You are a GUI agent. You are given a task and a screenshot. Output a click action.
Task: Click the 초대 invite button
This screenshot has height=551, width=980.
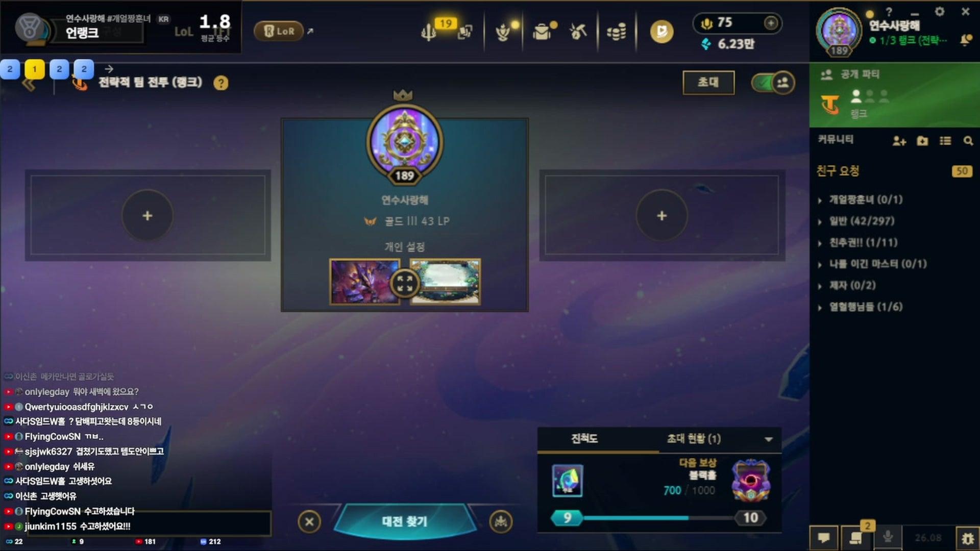tap(708, 82)
